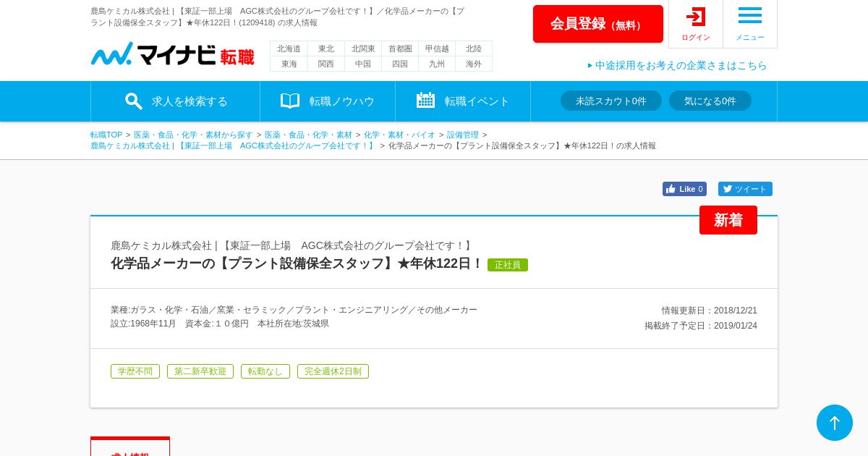Click the 新着 red badge
Image resolution: width=868 pixels, height=456 pixels.
pyautogui.click(x=728, y=220)
